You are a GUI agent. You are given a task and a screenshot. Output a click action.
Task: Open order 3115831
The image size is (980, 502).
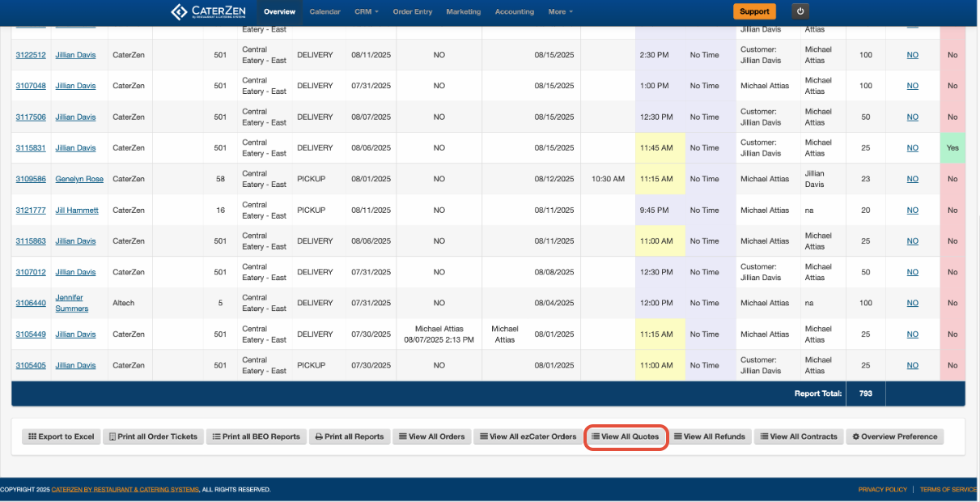click(31, 148)
